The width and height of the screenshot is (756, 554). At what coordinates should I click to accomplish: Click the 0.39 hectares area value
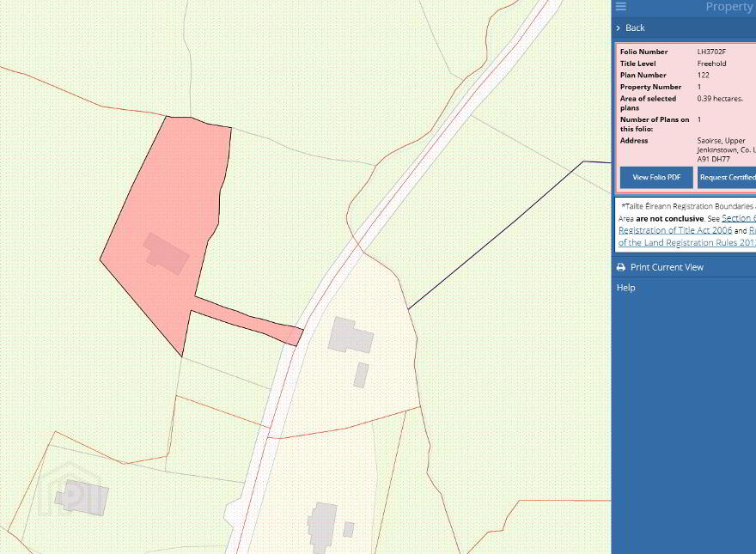(x=720, y=99)
